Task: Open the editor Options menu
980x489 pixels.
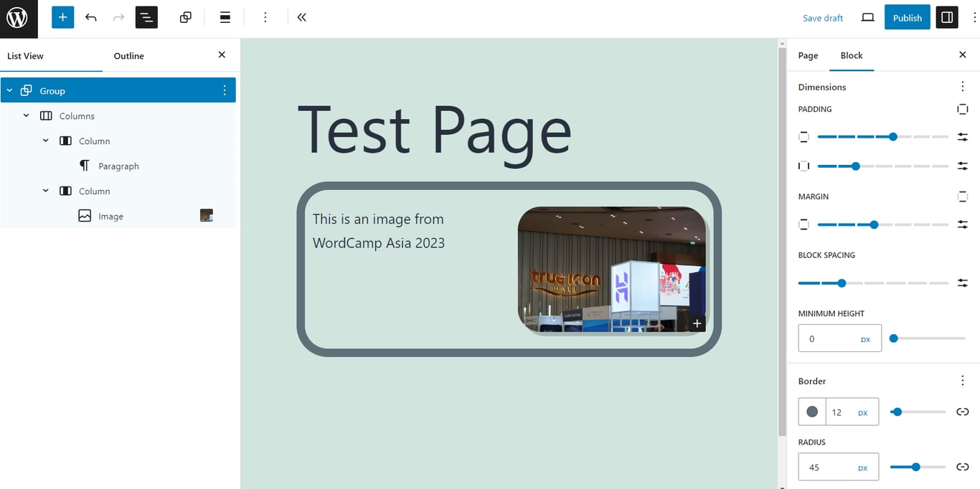Action: 265,16
